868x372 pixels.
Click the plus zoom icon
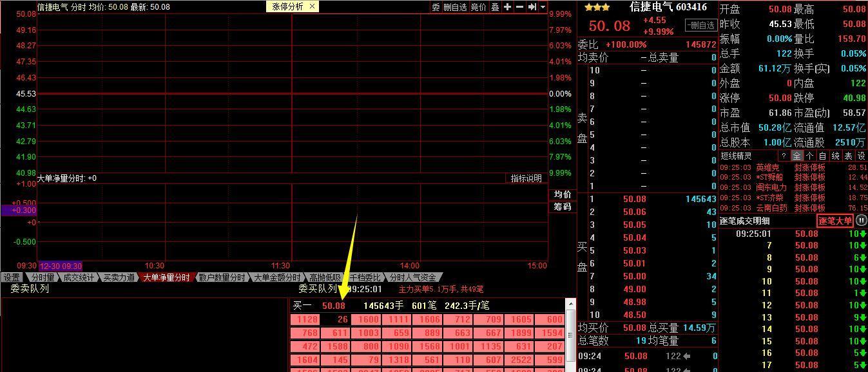508,7
